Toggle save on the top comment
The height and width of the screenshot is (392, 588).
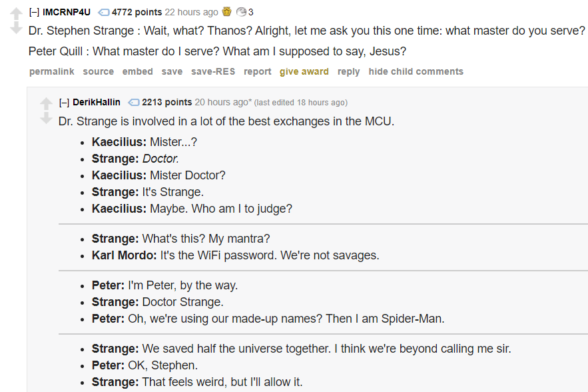tap(172, 71)
